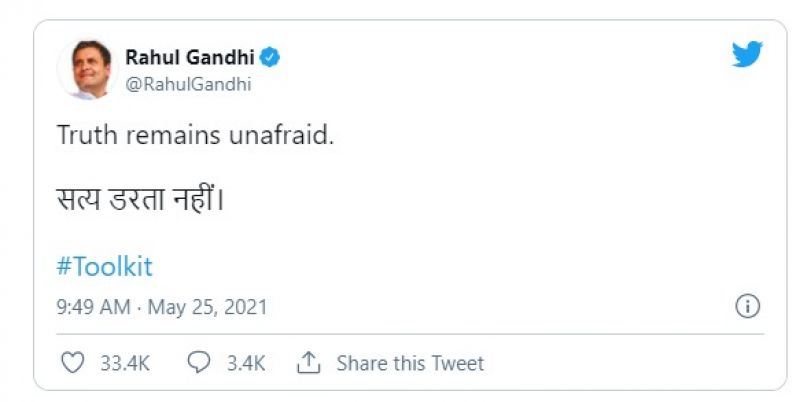Screen dimensions: 800x402
Task: Open the #Toolkit hashtag
Action: [x=105, y=267]
